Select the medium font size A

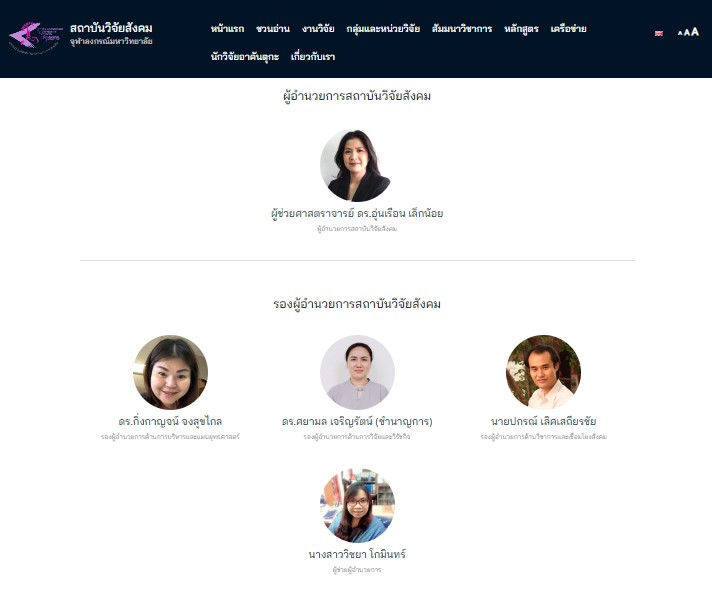pos(687,32)
